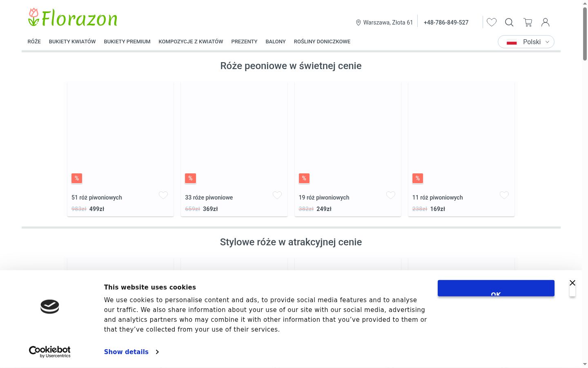The width and height of the screenshot is (588, 368).
Task: Open the wishlist heart icon in header
Action: tap(492, 22)
